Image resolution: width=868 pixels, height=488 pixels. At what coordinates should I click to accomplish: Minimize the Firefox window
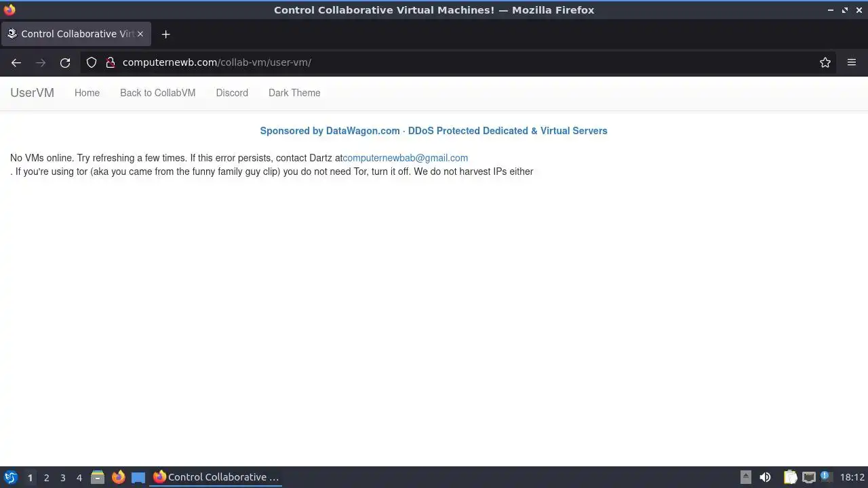tap(831, 10)
